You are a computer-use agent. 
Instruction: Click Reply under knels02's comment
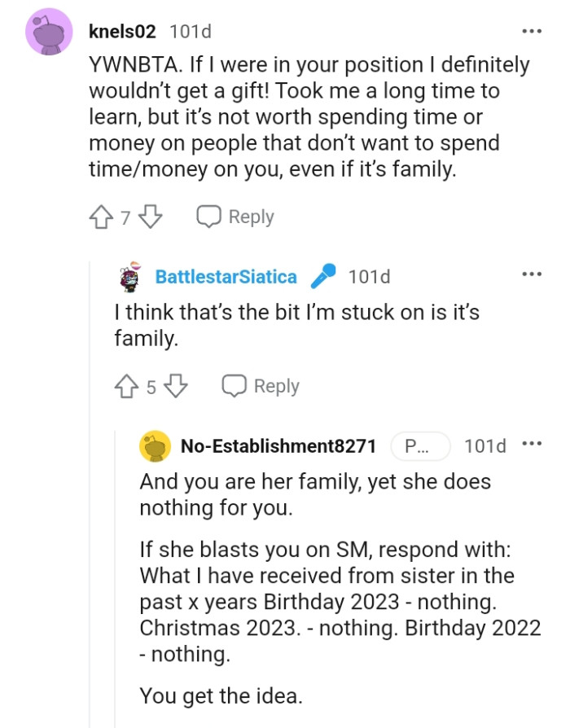pyautogui.click(x=251, y=217)
